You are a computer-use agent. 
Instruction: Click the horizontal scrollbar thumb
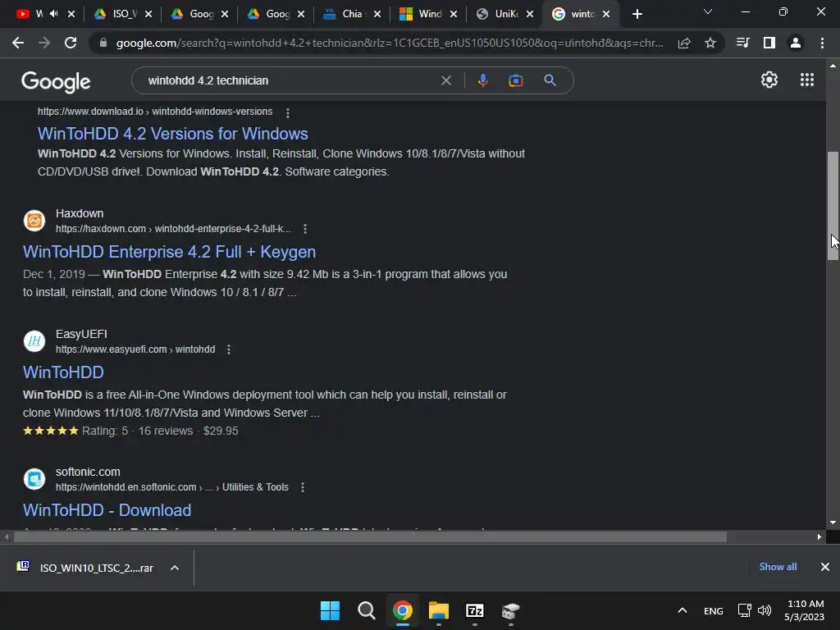click(x=370, y=536)
